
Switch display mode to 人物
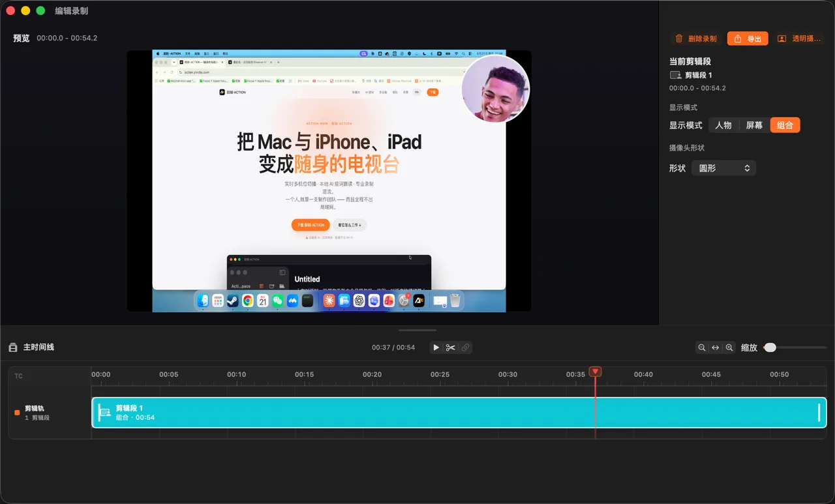[x=723, y=125]
